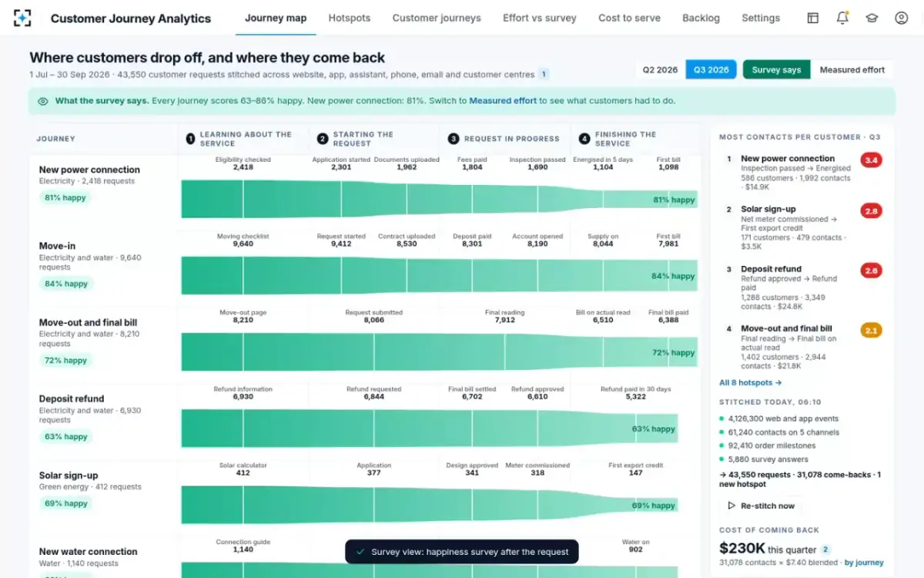Click stage 4 number icon, Finishing the service
This screenshot has height=578, width=924.
(584, 139)
